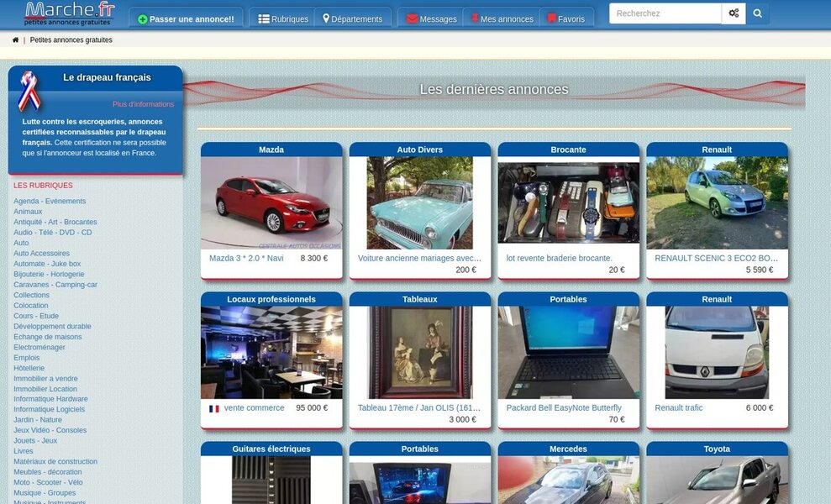
Task: Open RENAULT SCENIC 3 ECO2 listing title
Action: coord(716,258)
